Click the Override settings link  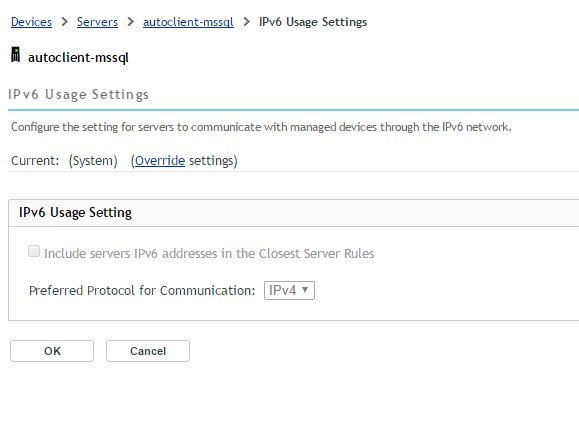coord(160,161)
